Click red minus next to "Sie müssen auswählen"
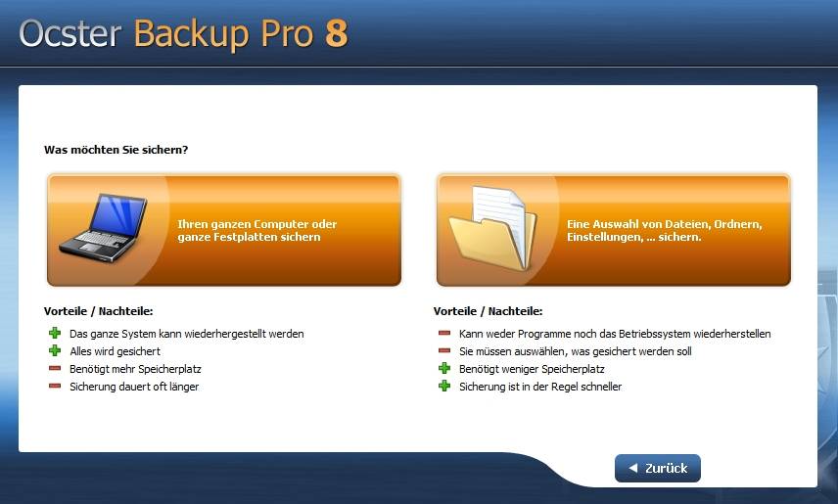This screenshot has width=838, height=504. 444,350
